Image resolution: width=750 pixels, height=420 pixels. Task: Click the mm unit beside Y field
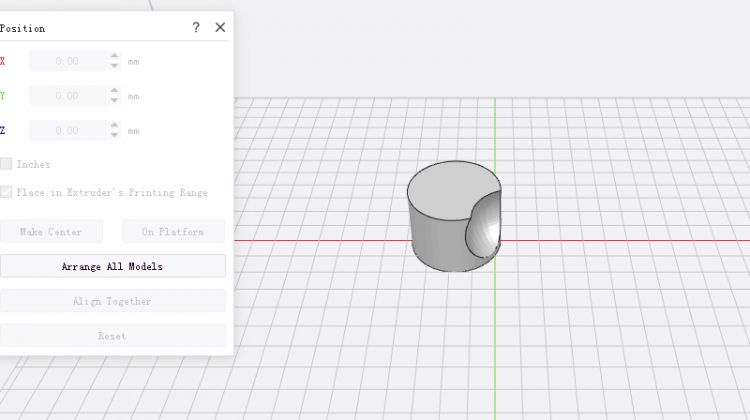coord(133,96)
